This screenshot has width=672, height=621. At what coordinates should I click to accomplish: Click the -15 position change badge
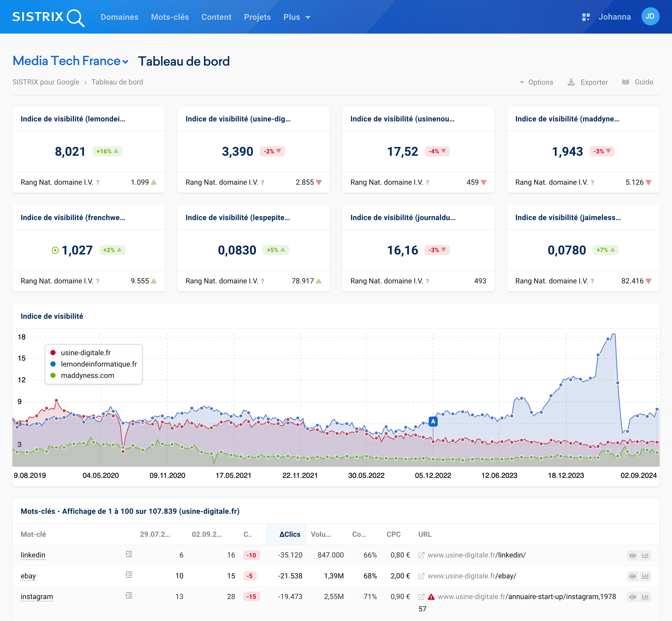click(x=251, y=597)
